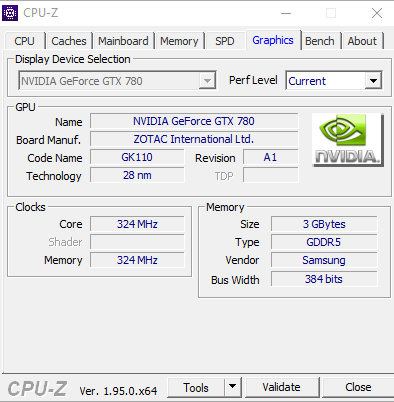Image resolution: width=394 pixels, height=402 pixels.
Task: Expand the Display Device Selection dropdown arrow
Action: [207, 81]
